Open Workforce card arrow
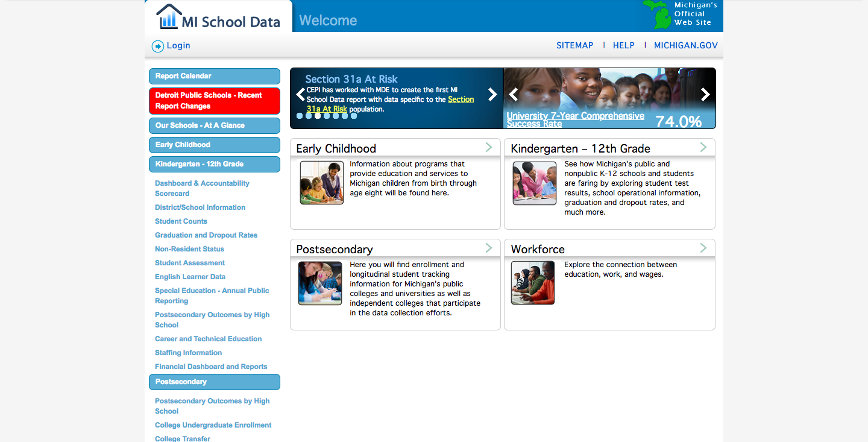 tap(703, 248)
